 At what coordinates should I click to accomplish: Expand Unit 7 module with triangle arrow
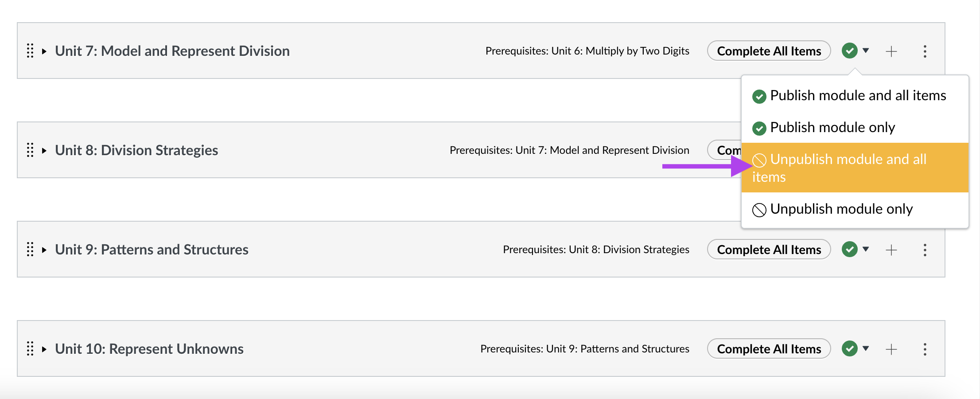44,51
